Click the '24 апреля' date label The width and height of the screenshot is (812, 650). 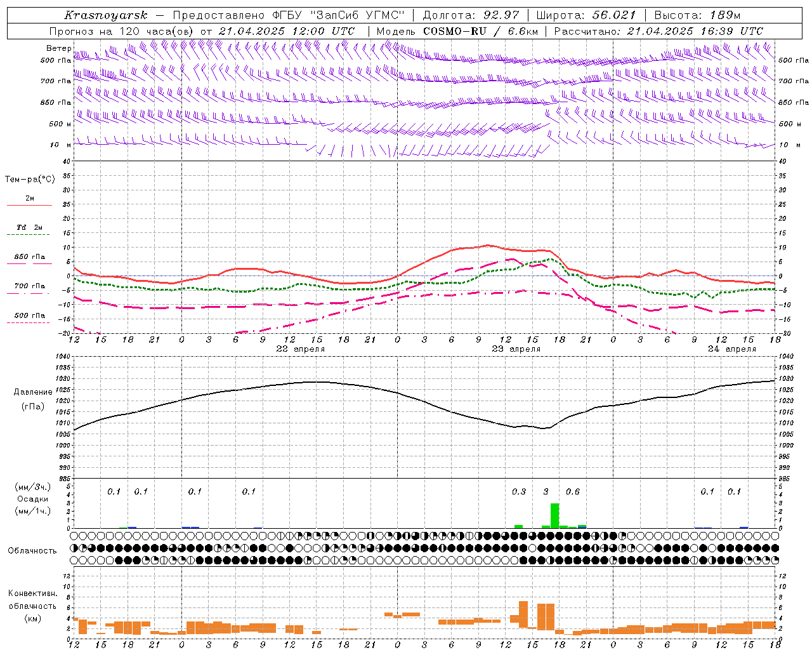(731, 349)
